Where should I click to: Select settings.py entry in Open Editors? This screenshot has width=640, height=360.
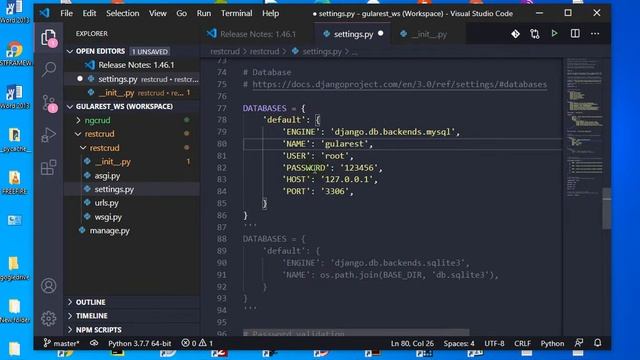click(x=131, y=79)
